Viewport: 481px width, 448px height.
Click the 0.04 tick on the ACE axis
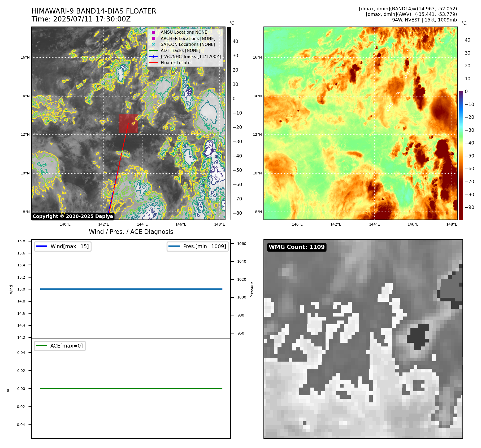point(21,353)
